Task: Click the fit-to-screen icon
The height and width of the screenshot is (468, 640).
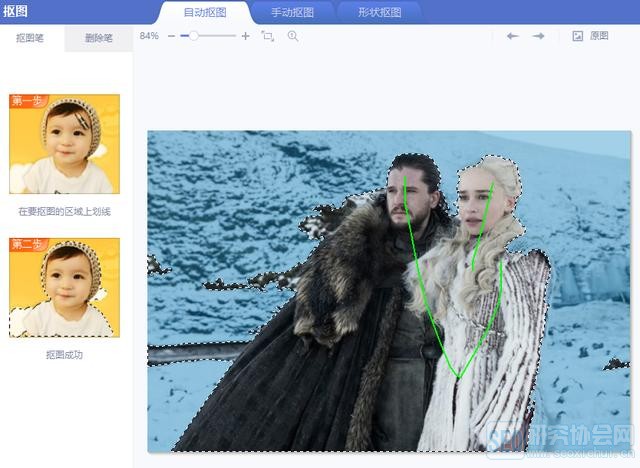Action: pos(268,36)
